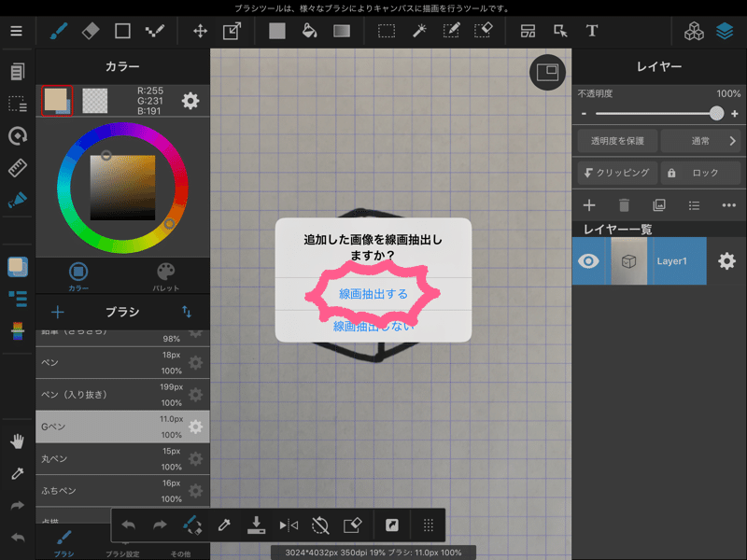Switch to その他 bottom tab
The width and height of the screenshot is (747, 560).
[x=180, y=553]
